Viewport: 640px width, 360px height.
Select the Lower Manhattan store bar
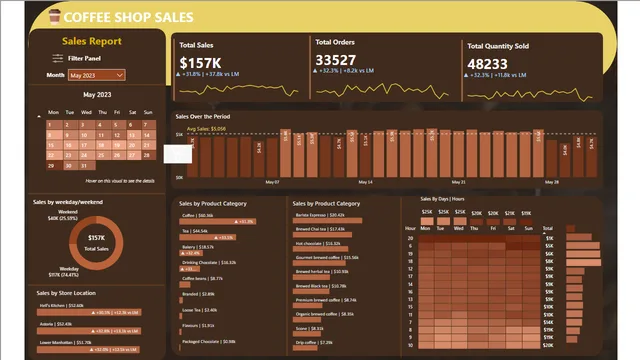pos(88,350)
